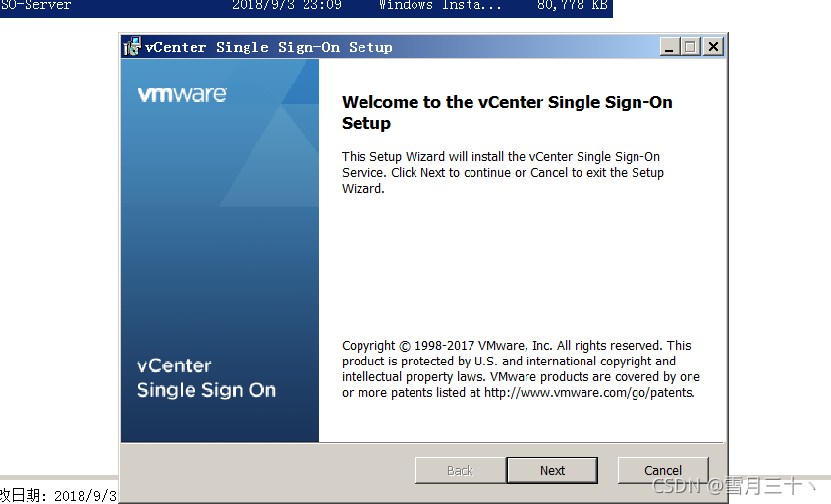Image resolution: width=831 pixels, height=504 pixels.
Task: Click the copyright notice text
Action: coord(521,368)
